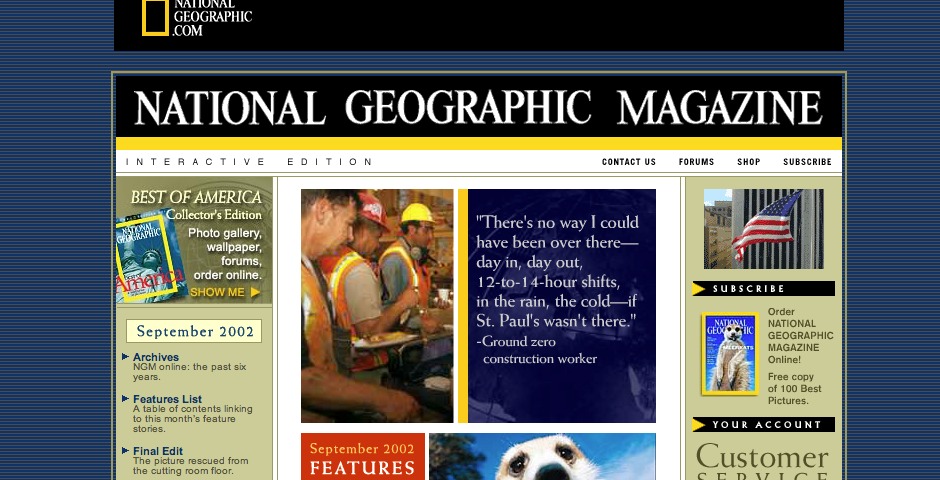
Task: Open the Shop menu item
Action: pyautogui.click(x=749, y=162)
